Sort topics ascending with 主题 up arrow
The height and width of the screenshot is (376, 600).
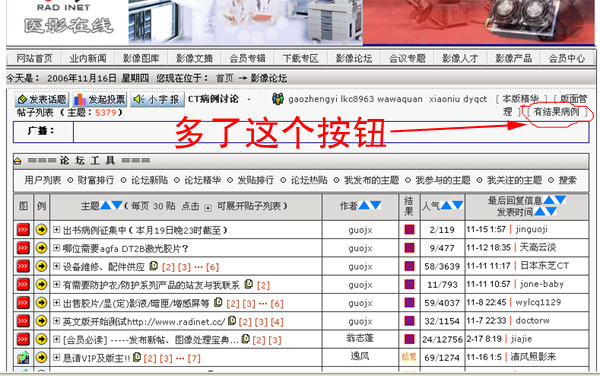pyautogui.click(x=105, y=205)
